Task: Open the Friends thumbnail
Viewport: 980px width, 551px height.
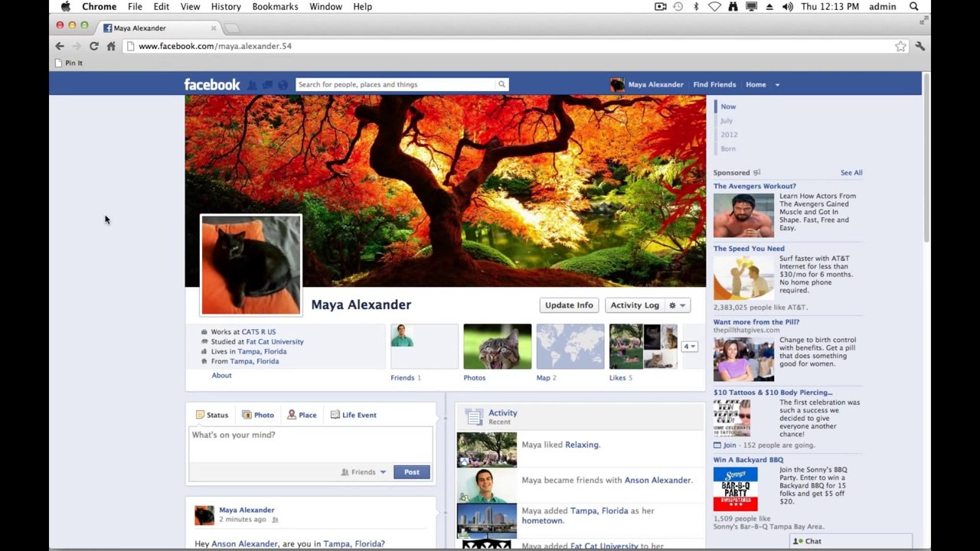Action: [x=424, y=347]
